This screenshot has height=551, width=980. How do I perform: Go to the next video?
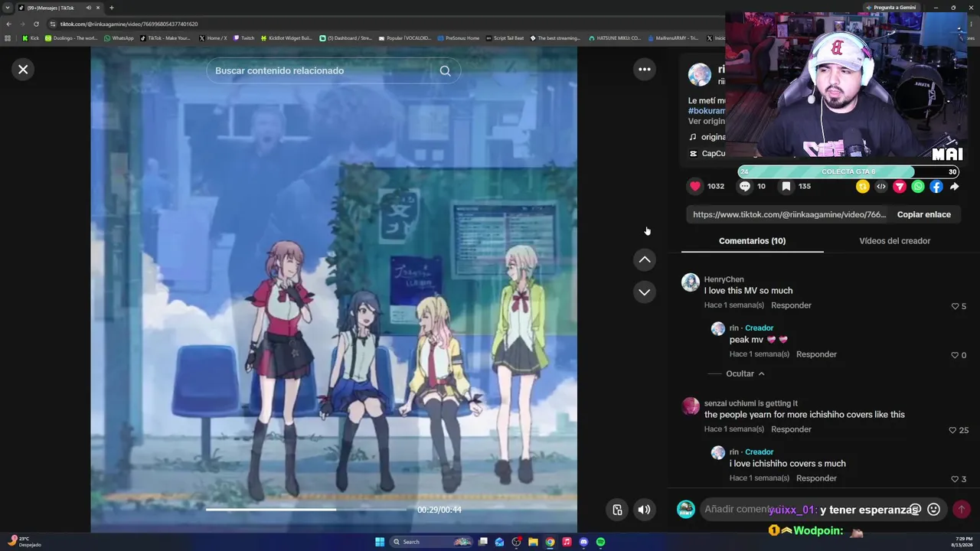tap(645, 292)
